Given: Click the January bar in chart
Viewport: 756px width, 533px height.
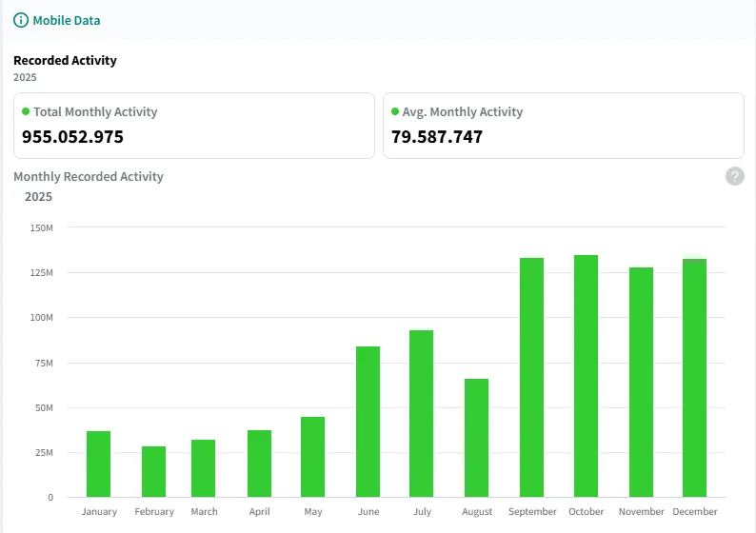Looking at the screenshot, I should point(99,464).
